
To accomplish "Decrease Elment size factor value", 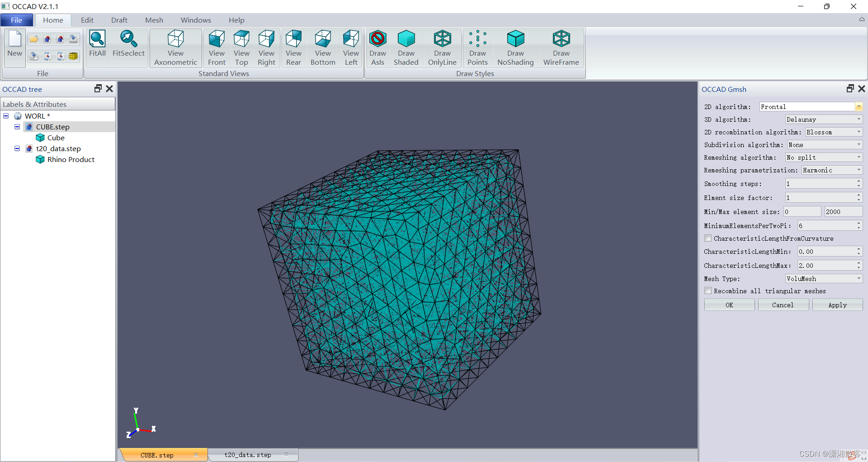I will [x=859, y=200].
